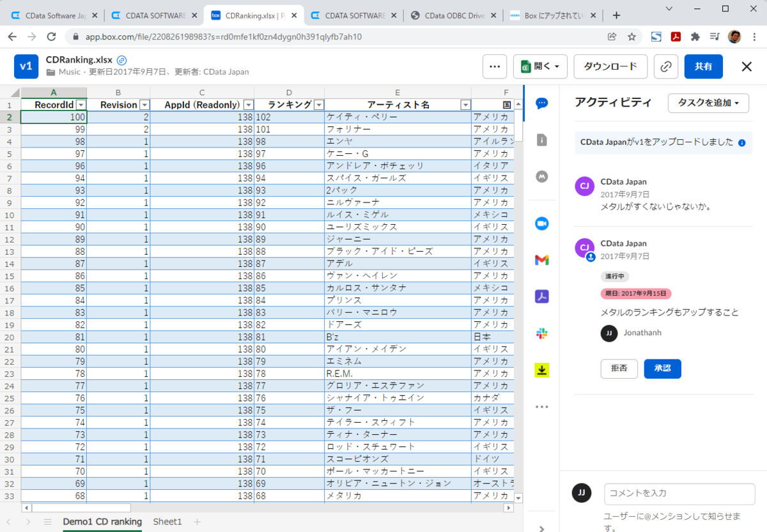767x532 pixels.
Task: Switch to the Sheet1 tab
Action: pos(167,521)
